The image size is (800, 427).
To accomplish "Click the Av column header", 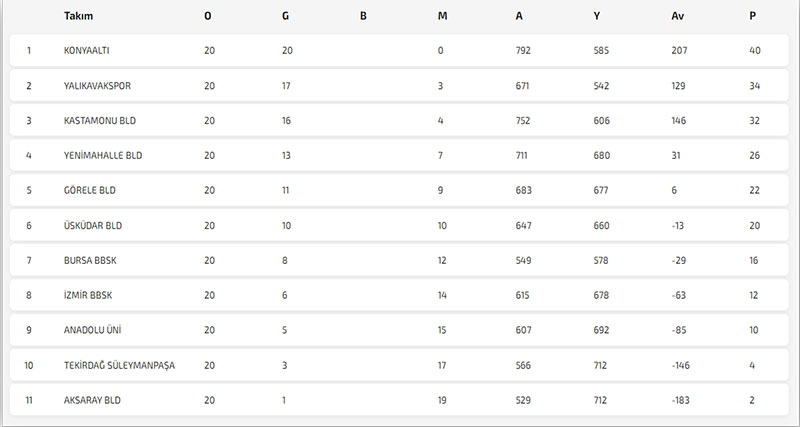I will pyautogui.click(x=678, y=16).
